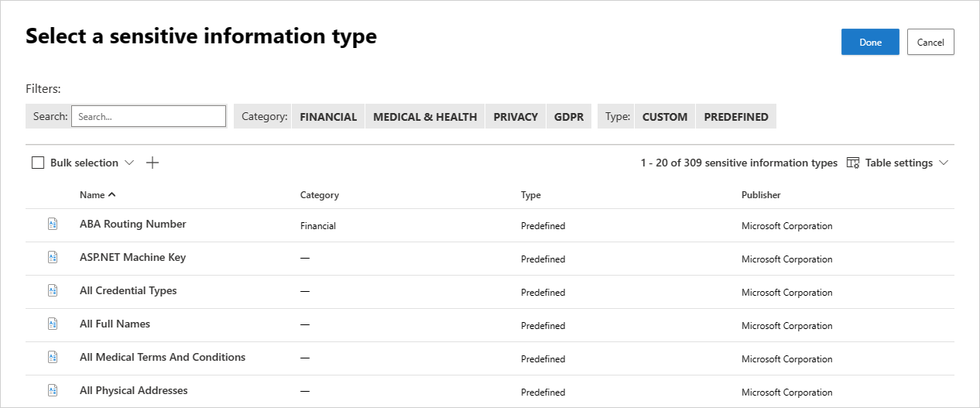The height and width of the screenshot is (408, 980).
Task: Click Microsoft Corporation in ASP.NET Machine Key row
Action: pyautogui.click(x=787, y=259)
